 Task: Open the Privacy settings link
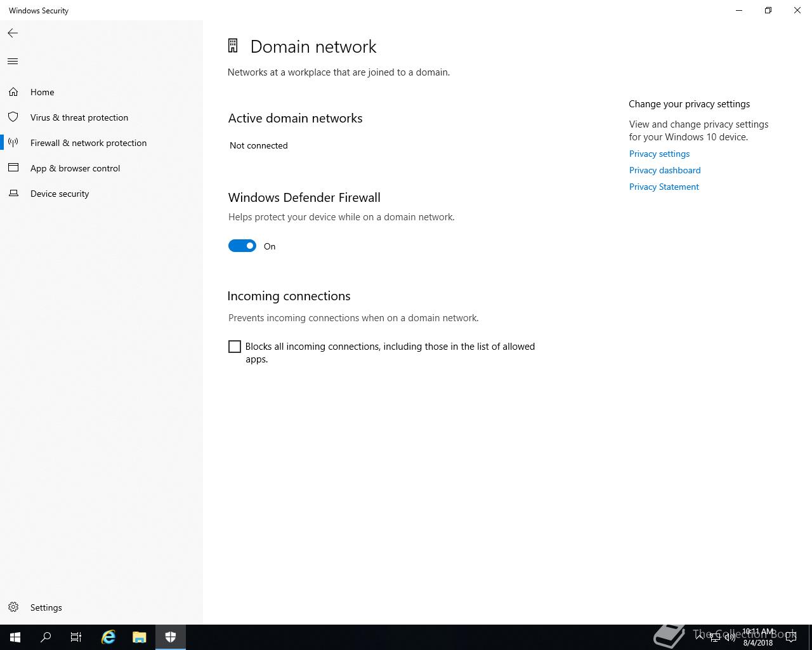coord(659,154)
